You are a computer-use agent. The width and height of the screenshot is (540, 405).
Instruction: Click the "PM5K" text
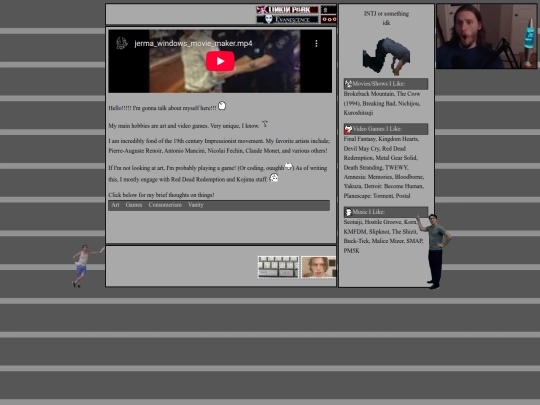351,251
